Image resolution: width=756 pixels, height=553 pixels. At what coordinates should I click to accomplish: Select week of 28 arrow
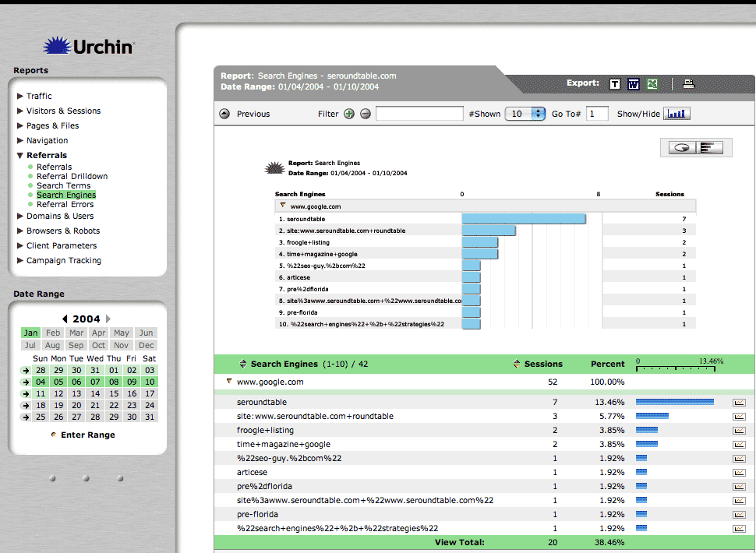pos(26,371)
